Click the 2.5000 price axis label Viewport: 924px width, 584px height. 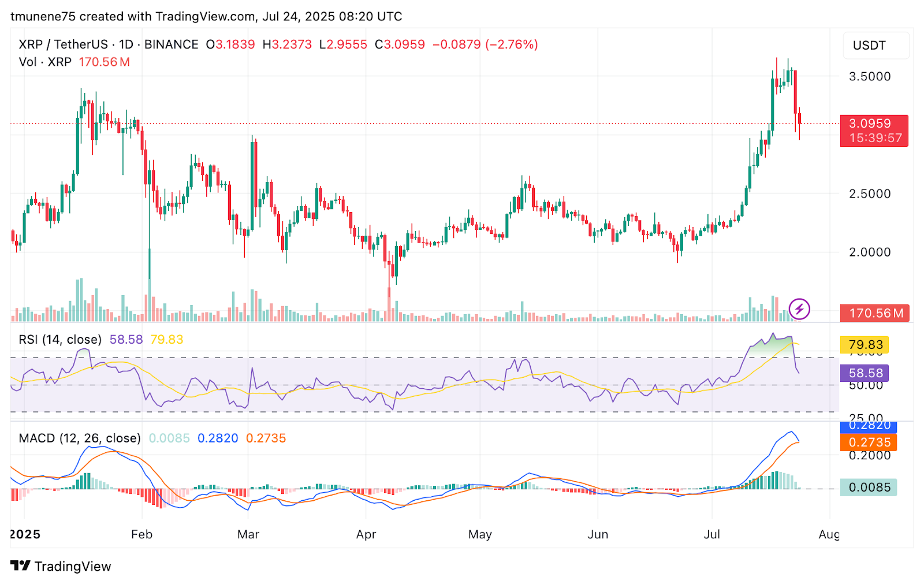870,194
